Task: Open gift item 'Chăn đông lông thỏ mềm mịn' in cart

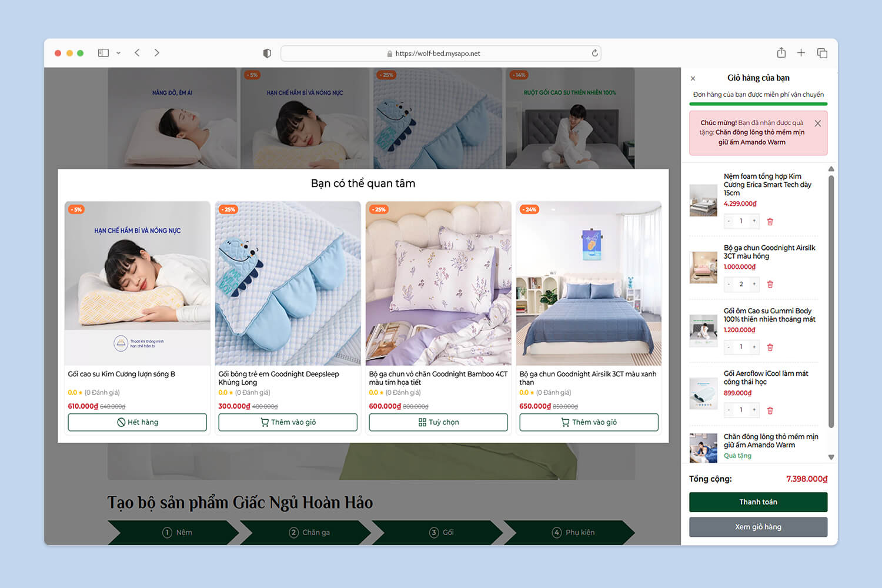Action: click(x=771, y=441)
